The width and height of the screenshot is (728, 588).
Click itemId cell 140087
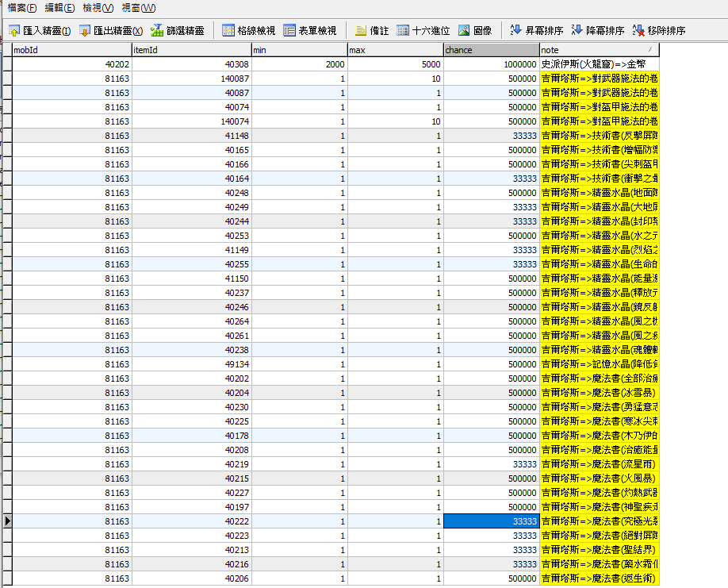192,79
